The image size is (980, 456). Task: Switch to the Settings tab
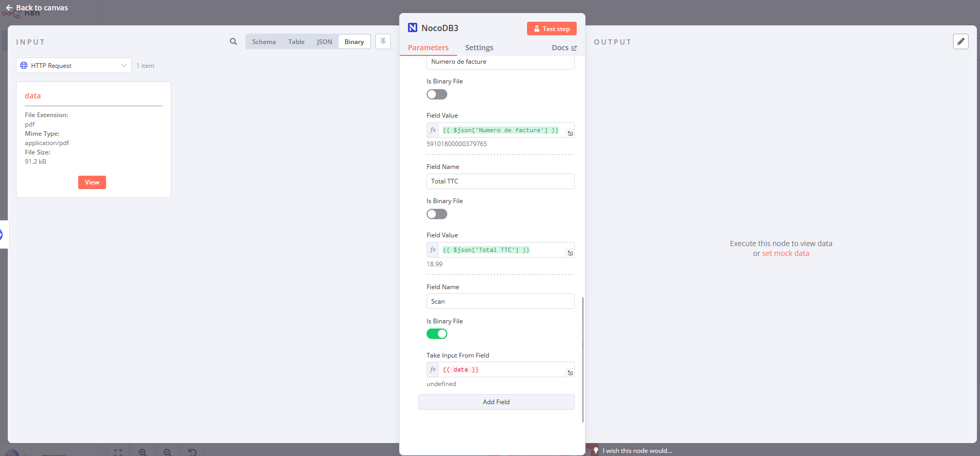pyautogui.click(x=479, y=48)
